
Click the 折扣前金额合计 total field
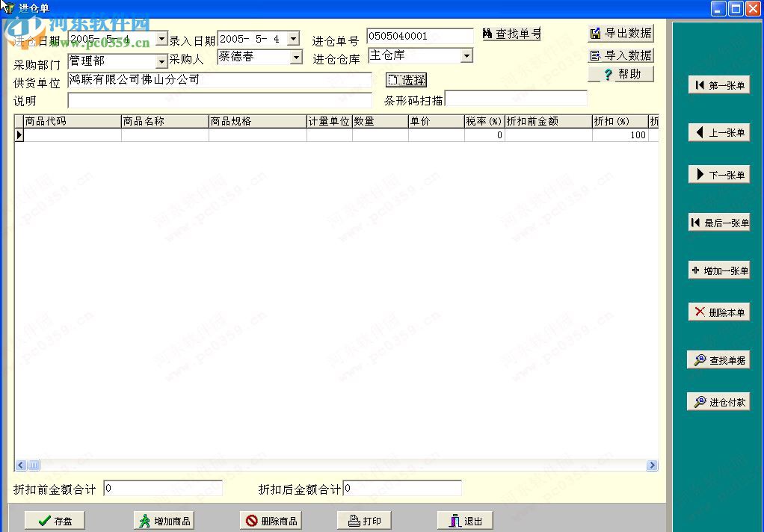coord(163,488)
